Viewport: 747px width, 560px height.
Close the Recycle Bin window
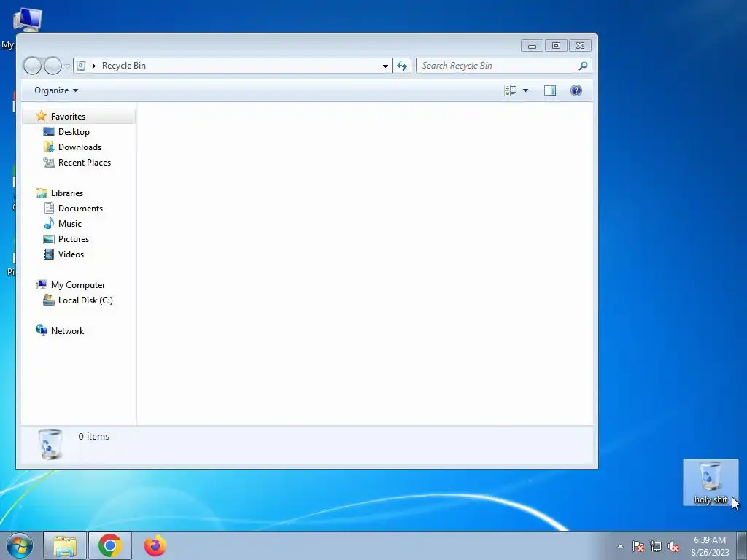(x=580, y=46)
